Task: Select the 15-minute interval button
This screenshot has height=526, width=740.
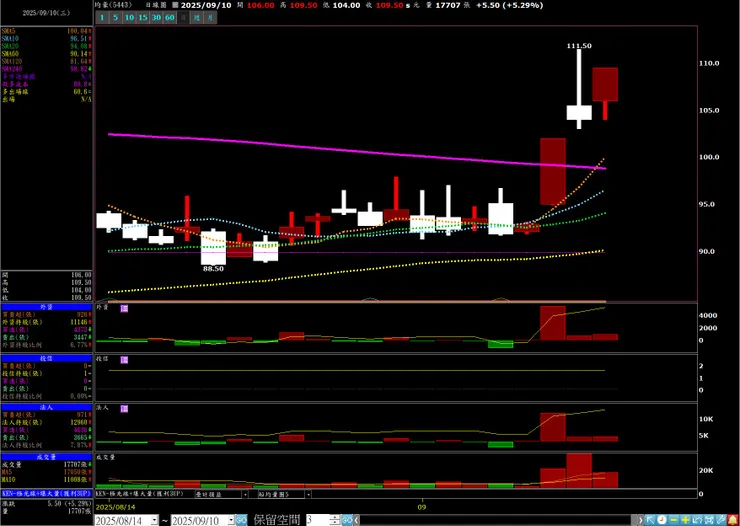Action: (x=142, y=18)
